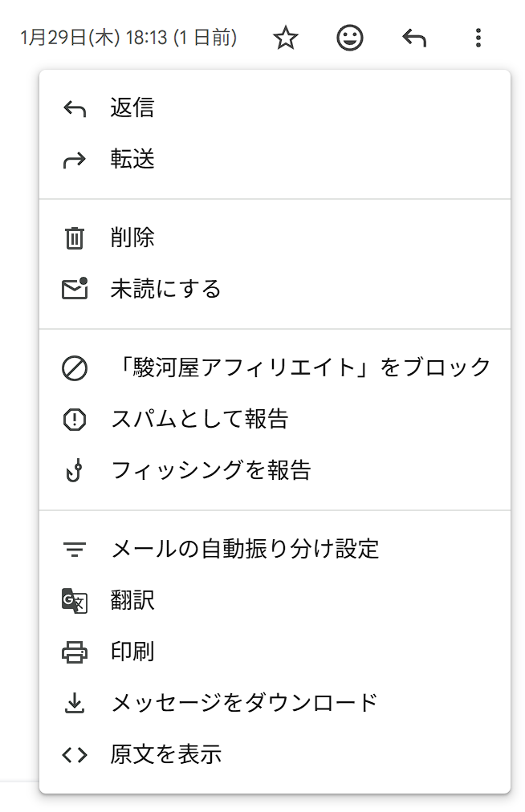This screenshot has height=812, width=525.
Task: Click the block sender circle-slash icon
Action: (x=75, y=367)
